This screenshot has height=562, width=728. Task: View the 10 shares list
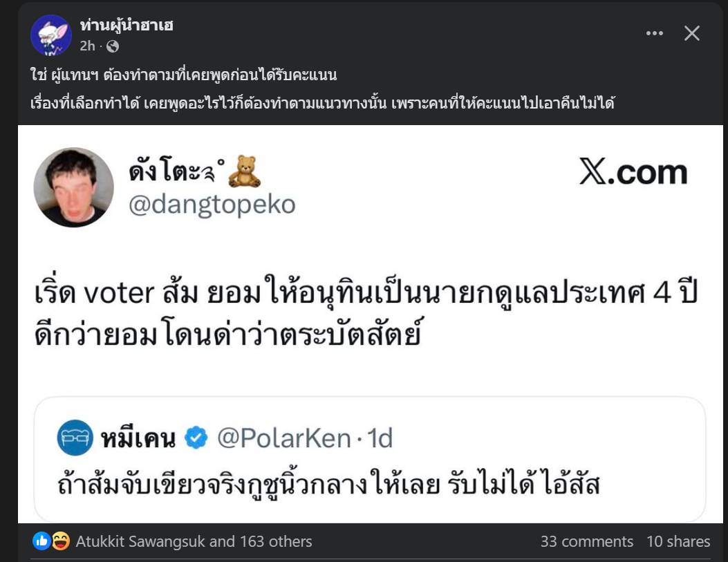click(x=678, y=541)
